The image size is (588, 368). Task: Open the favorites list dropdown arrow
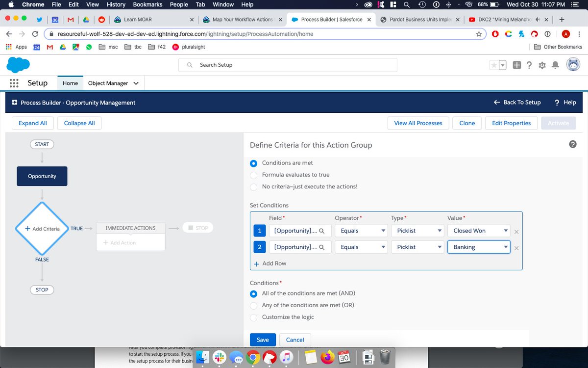pos(502,65)
